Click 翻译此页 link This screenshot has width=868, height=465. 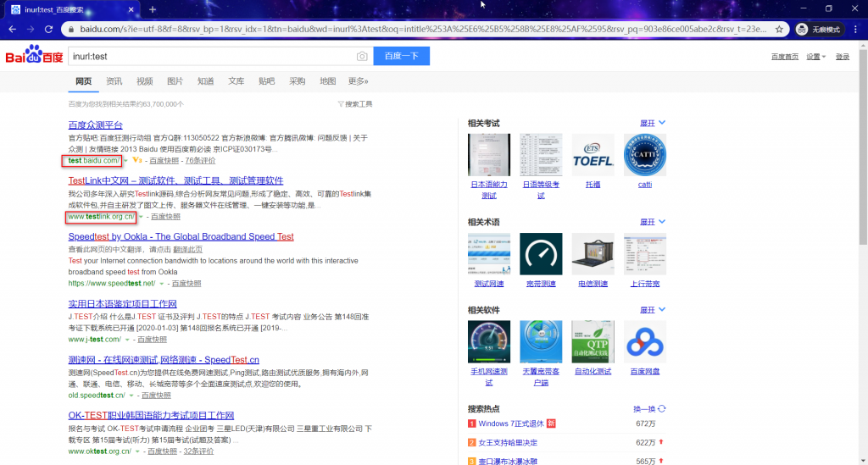click(x=187, y=249)
